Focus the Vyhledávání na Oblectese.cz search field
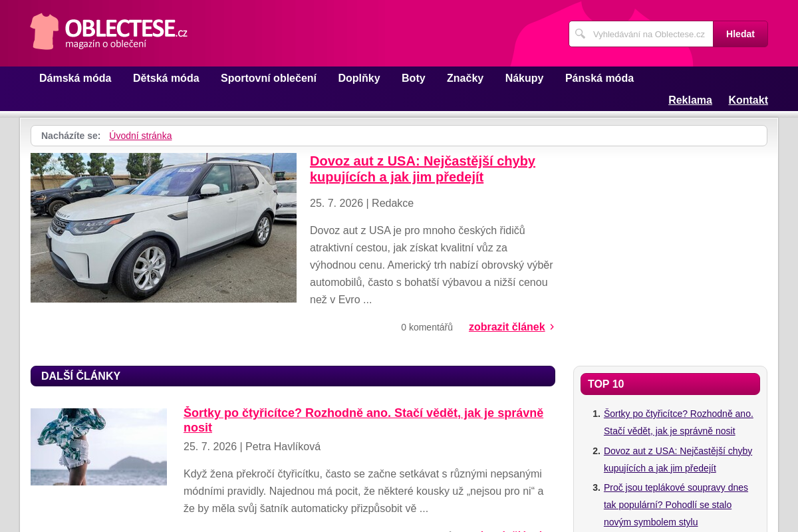The image size is (798, 532). click(641, 34)
